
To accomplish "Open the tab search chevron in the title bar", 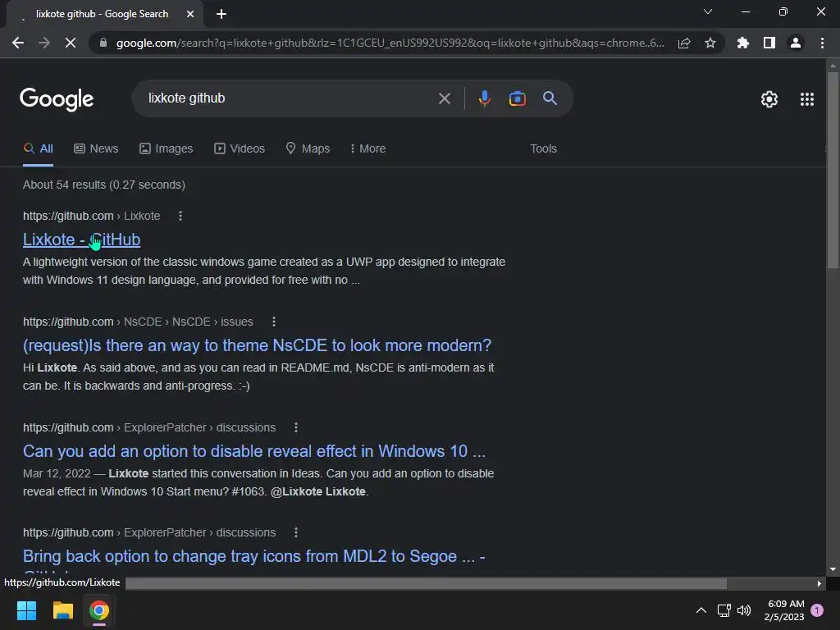I will coord(708,11).
